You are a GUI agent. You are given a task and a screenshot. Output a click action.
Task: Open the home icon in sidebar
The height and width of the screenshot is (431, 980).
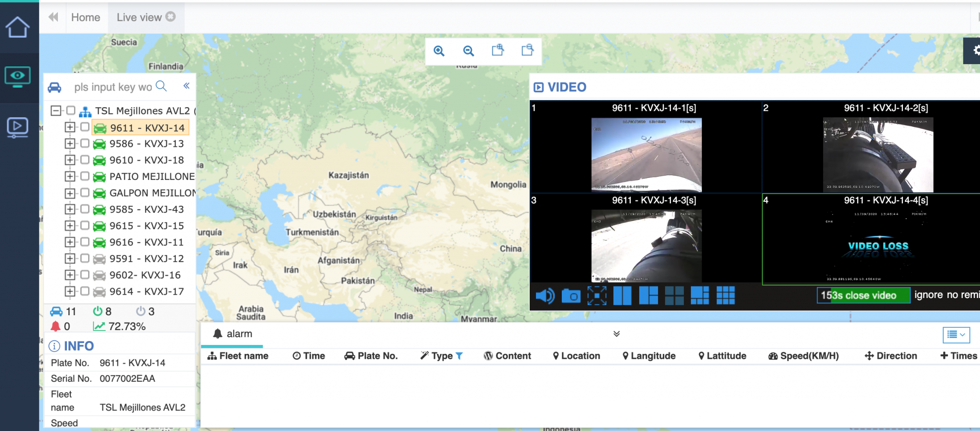17,27
